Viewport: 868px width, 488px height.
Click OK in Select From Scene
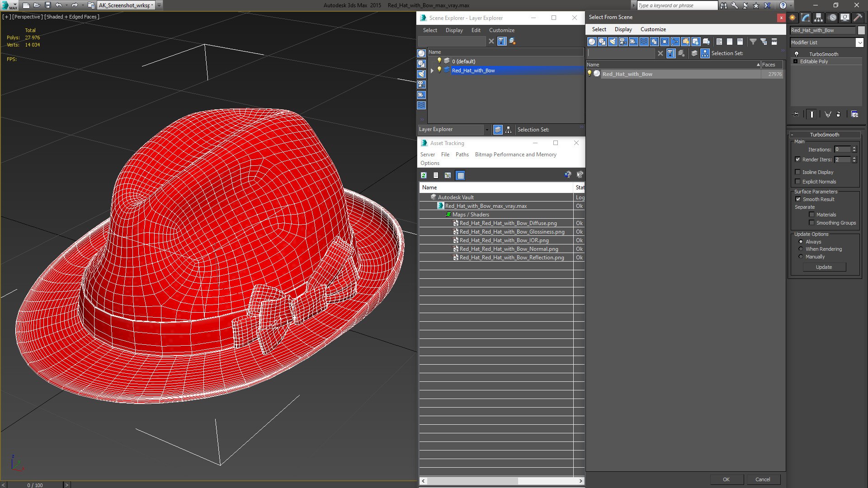tap(726, 479)
